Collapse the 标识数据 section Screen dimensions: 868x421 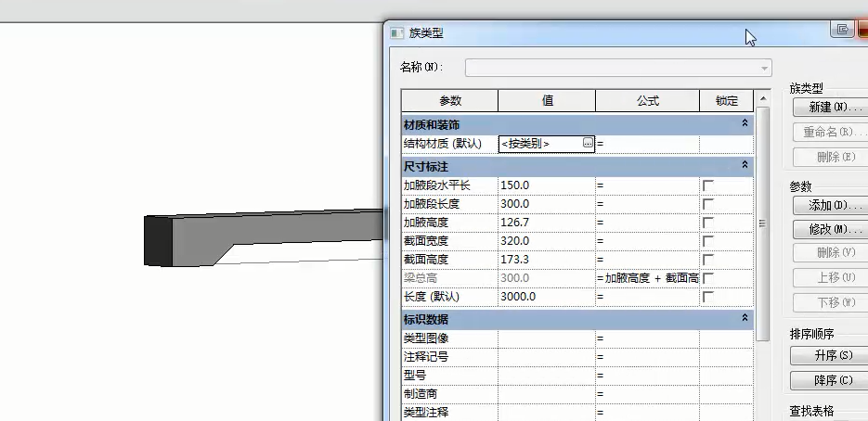[745, 318]
